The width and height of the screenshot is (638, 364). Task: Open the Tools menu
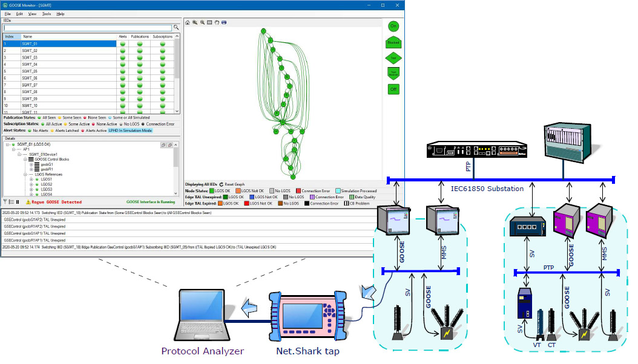(47, 14)
